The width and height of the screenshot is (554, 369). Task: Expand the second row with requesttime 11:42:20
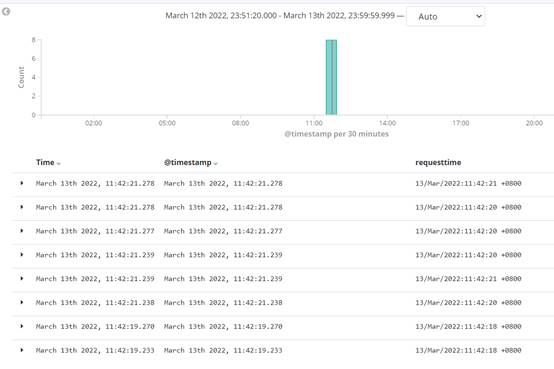[x=22, y=207]
